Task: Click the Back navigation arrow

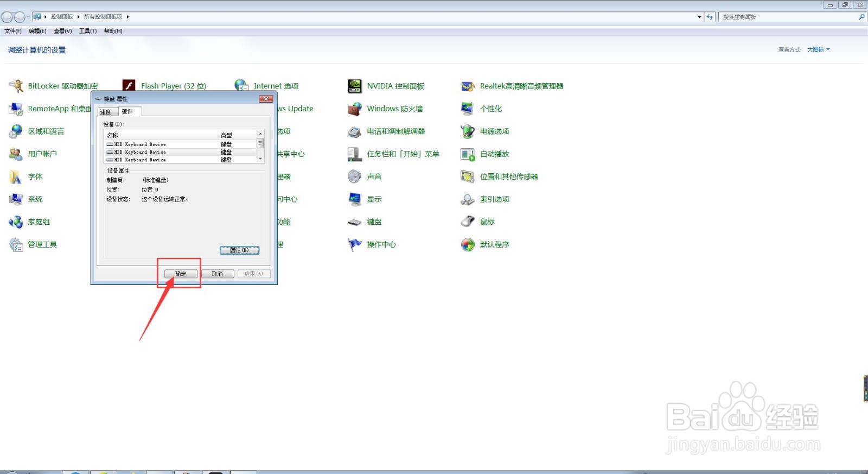Action: click(7, 17)
